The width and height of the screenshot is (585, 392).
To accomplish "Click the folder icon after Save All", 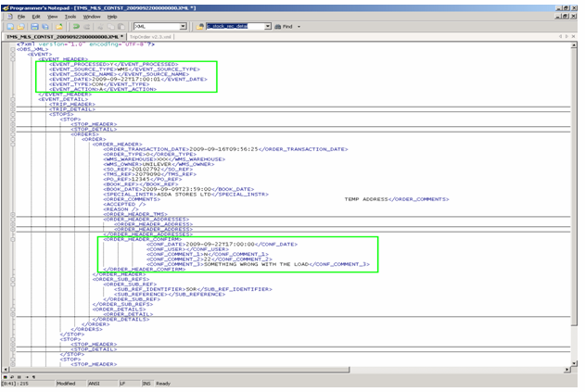I will click(x=59, y=27).
